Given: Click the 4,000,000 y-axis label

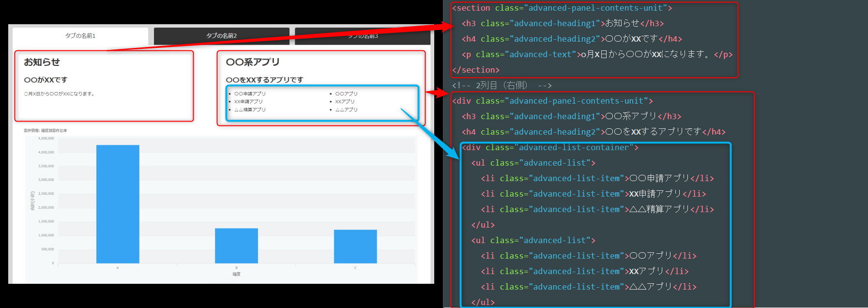Looking at the screenshot, I should 46,152.
